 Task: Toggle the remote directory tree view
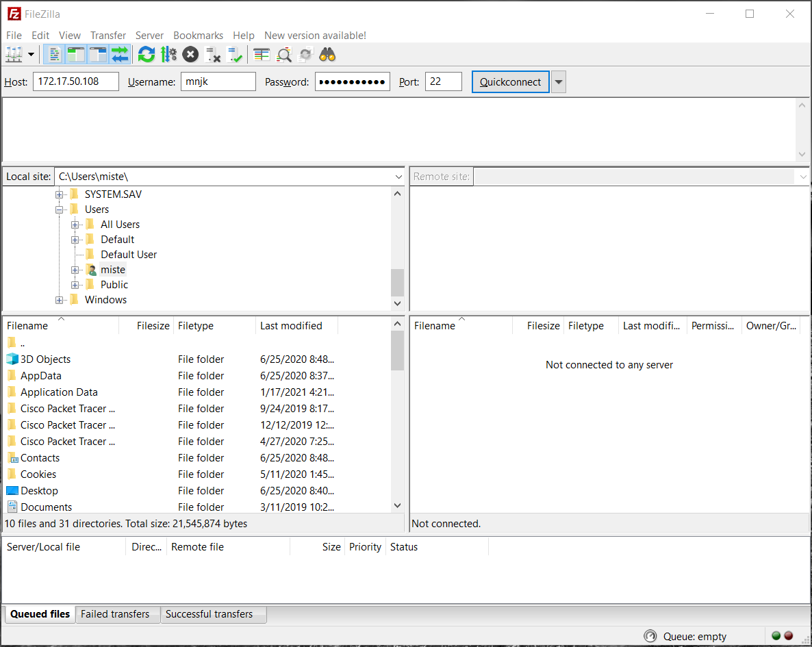pyautogui.click(x=97, y=54)
